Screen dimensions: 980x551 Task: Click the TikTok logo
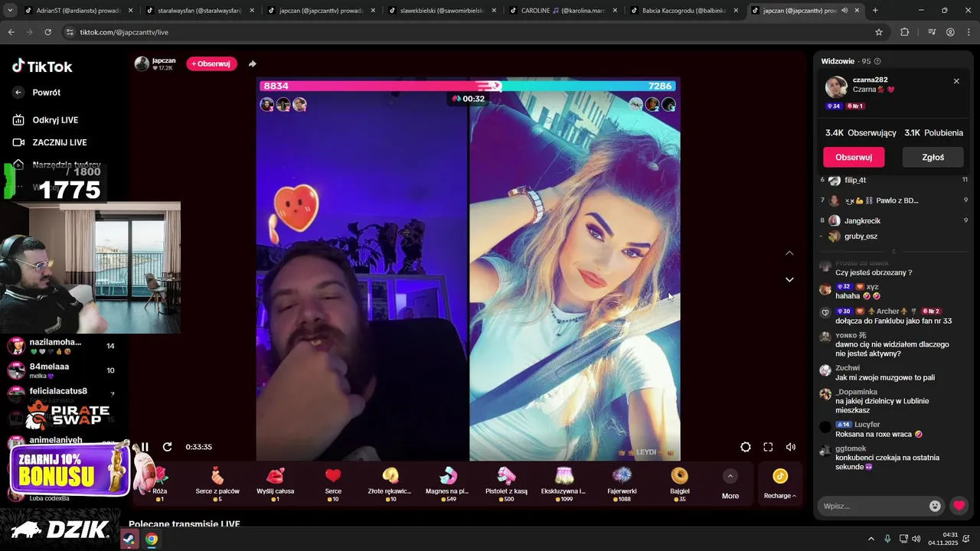click(42, 67)
